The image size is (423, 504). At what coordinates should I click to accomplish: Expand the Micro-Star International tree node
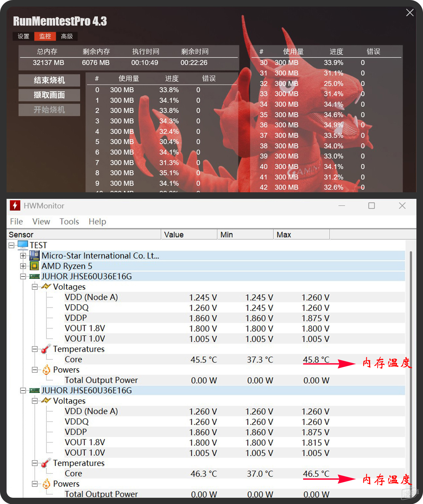point(23,256)
